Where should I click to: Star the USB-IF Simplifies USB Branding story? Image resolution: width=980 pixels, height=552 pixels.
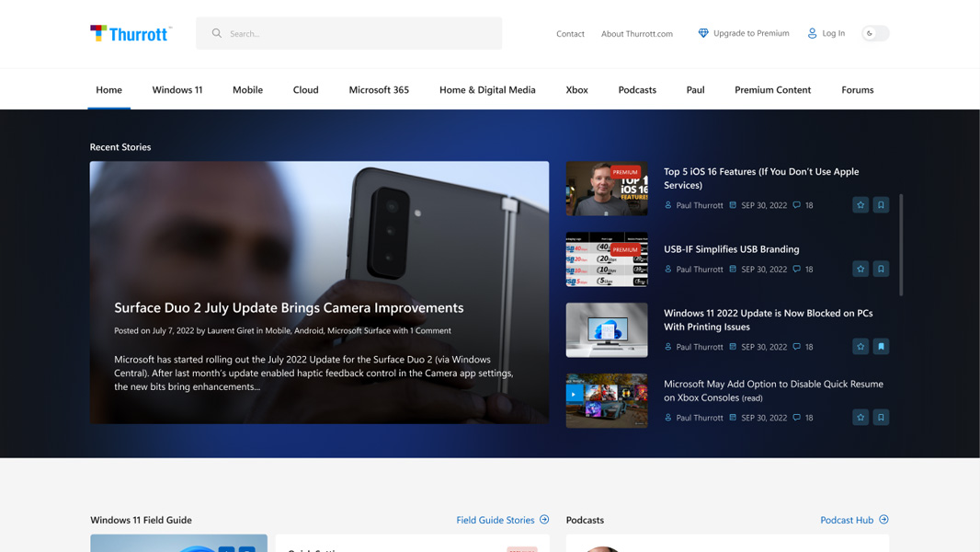pos(860,269)
